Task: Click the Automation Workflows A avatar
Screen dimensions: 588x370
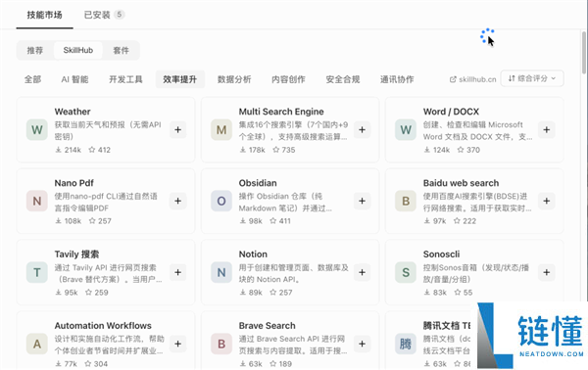Action: point(37,344)
